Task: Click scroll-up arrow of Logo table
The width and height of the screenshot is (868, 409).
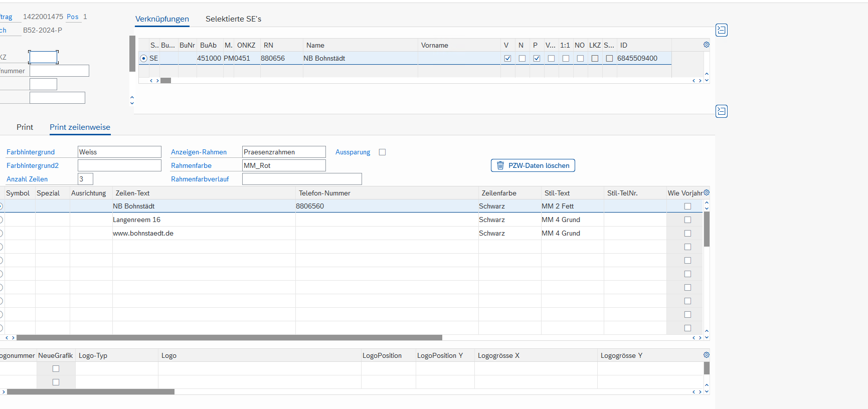Action: point(707,385)
